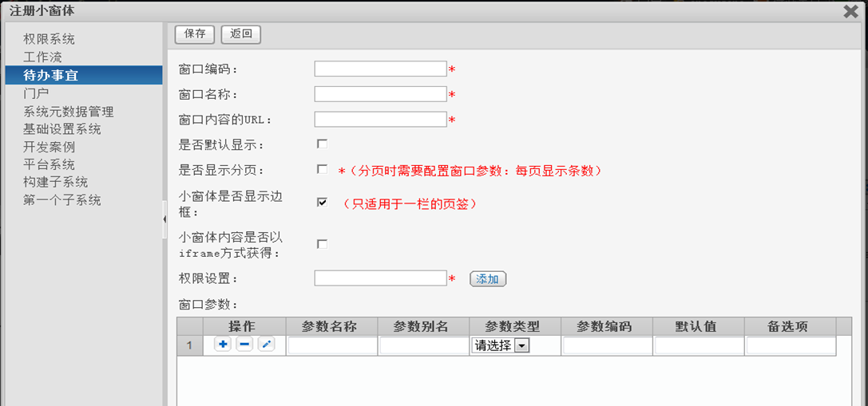Click the 参数名称 column header

pos(332,326)
